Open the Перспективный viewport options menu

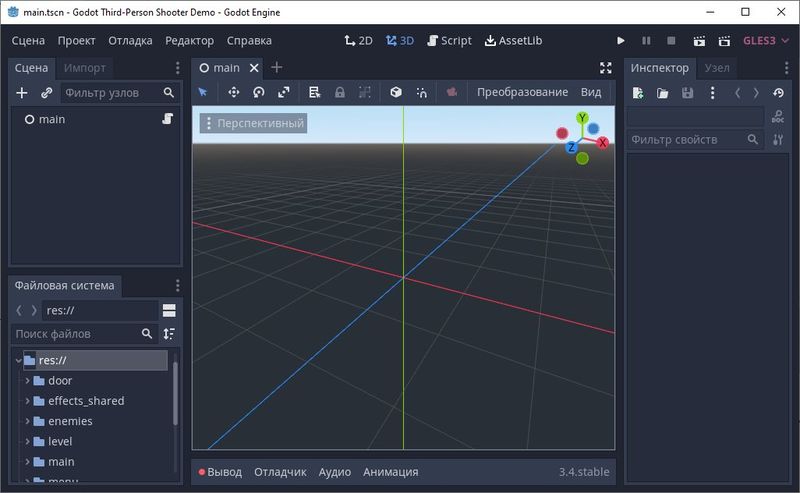(254, 123)
